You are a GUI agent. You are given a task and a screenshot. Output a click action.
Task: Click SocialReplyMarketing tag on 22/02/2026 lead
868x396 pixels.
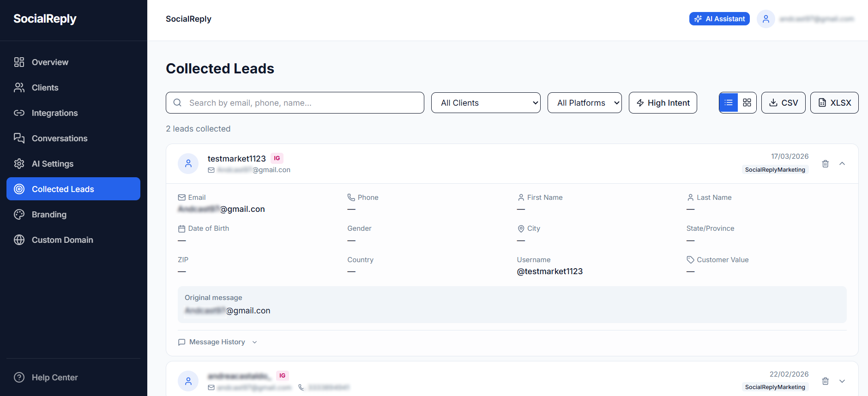pyautogui.click(x=775, y=387)
